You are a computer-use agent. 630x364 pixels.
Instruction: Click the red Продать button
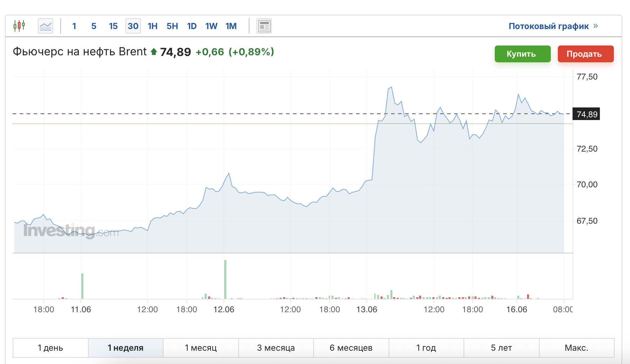click(586, 54)
